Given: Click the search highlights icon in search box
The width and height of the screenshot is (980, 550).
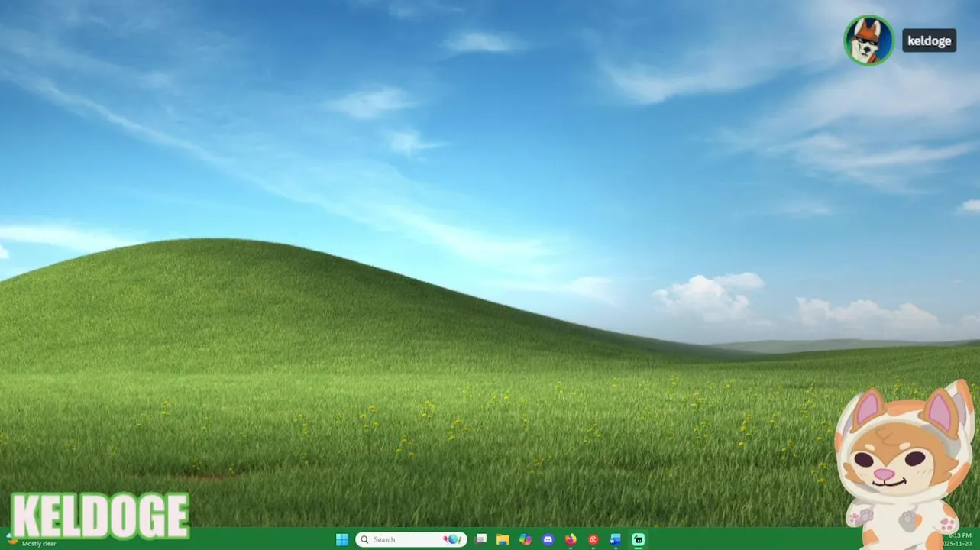Looking at the screenshot, I should point(453,539).
